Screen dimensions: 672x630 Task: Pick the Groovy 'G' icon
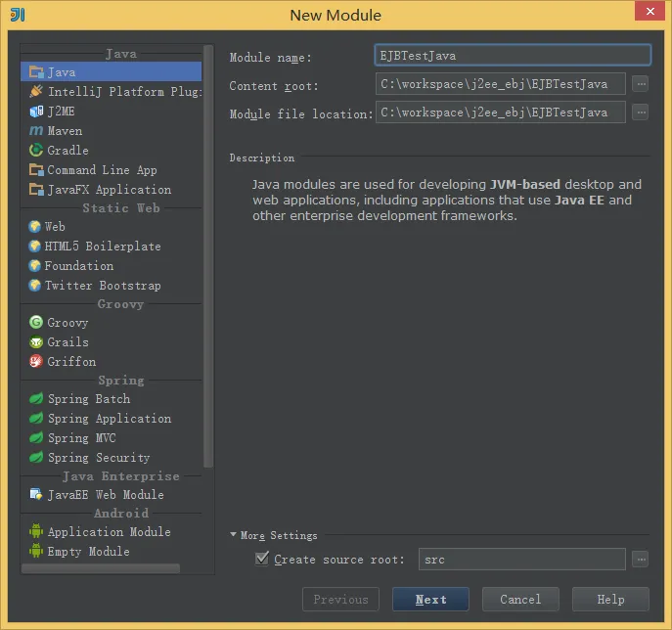coord(36,322)
